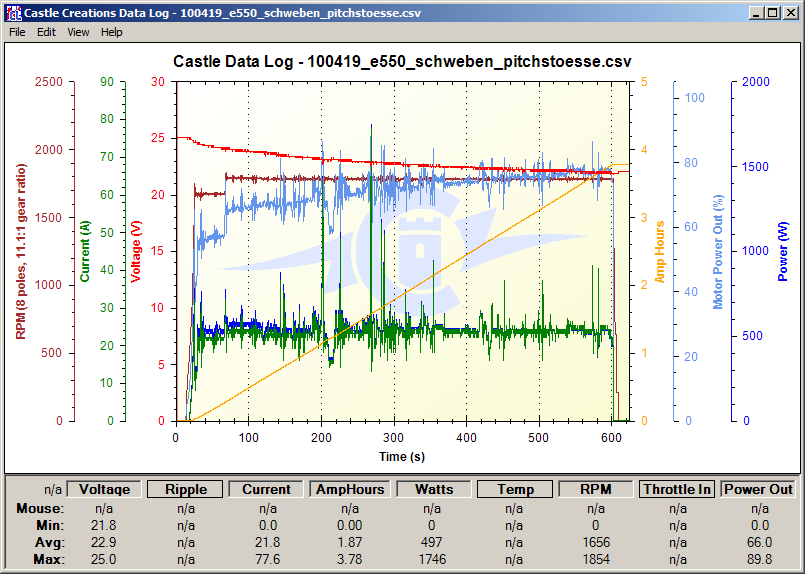This screenshot has width=805, height=574.
Task: Click the Time (s) axis label
Action: 402,456
